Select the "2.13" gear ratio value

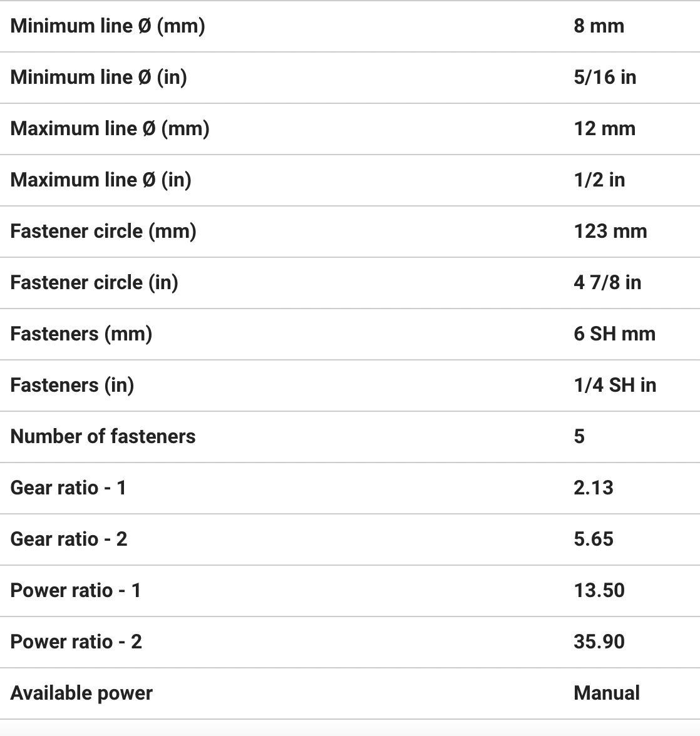tap(593, 488)
